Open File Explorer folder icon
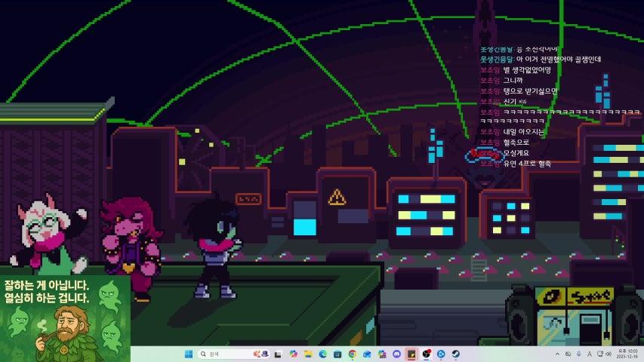 click(307, 354)
